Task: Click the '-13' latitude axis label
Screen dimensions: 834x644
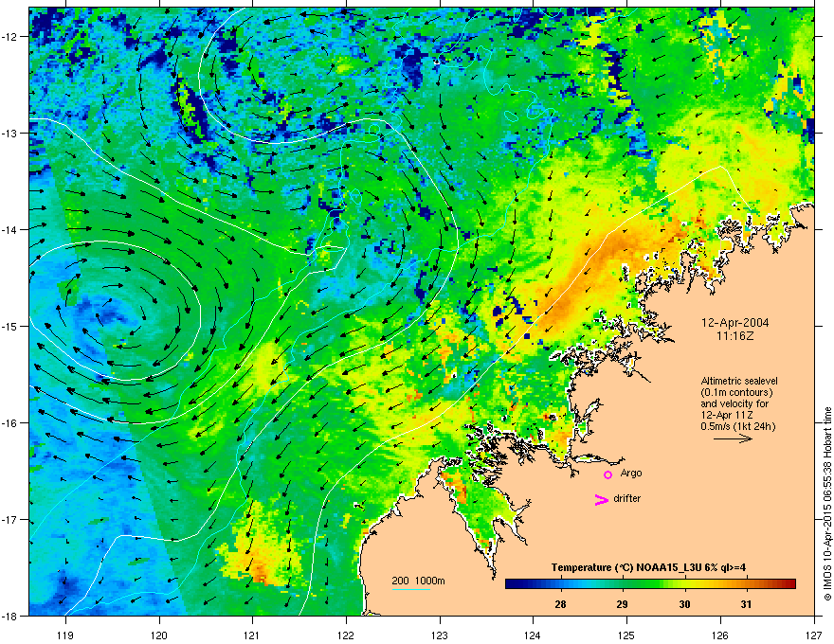Action: (x=10, y=133)
